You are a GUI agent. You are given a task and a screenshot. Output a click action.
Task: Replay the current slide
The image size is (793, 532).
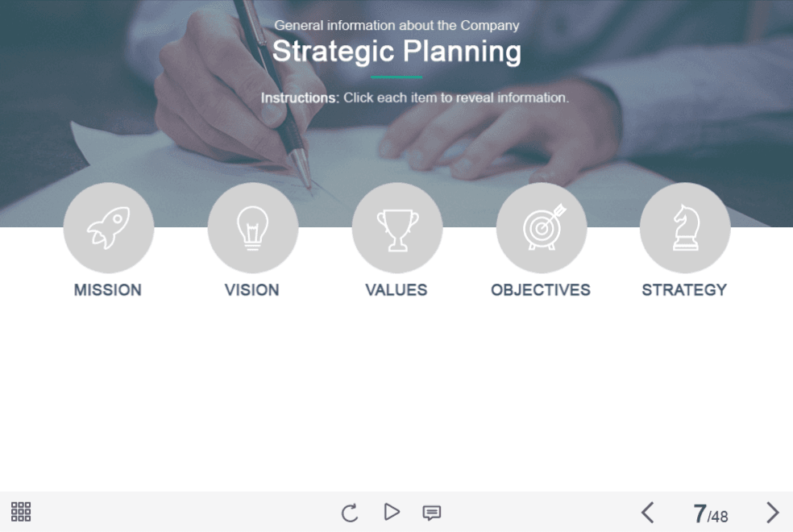tap(349, 513)
